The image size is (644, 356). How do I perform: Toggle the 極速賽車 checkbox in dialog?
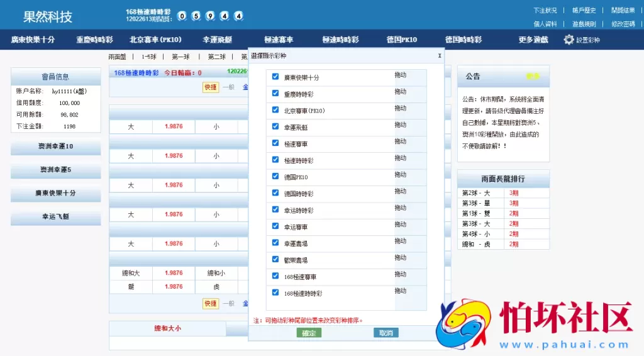[x=275, y=143]
